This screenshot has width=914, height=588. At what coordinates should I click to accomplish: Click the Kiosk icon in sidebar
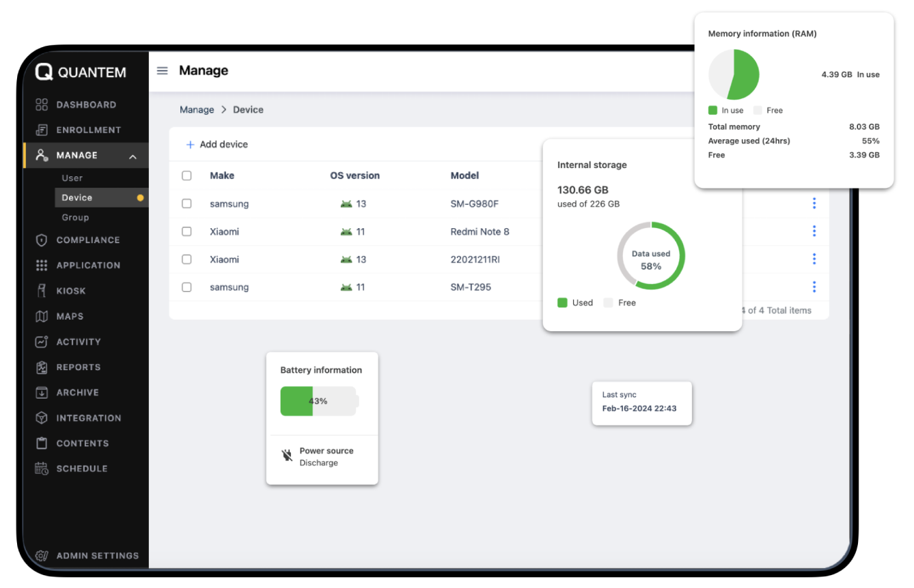click(x=42, y=291)
